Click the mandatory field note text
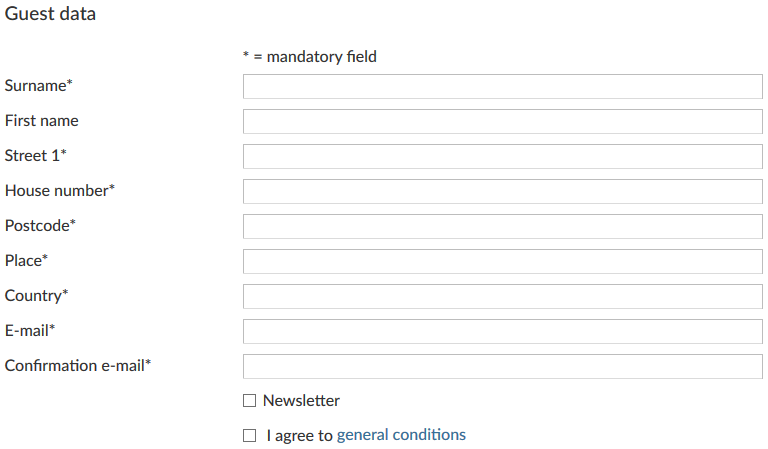The width and height of the screenshot is (768, 449). 310,57
